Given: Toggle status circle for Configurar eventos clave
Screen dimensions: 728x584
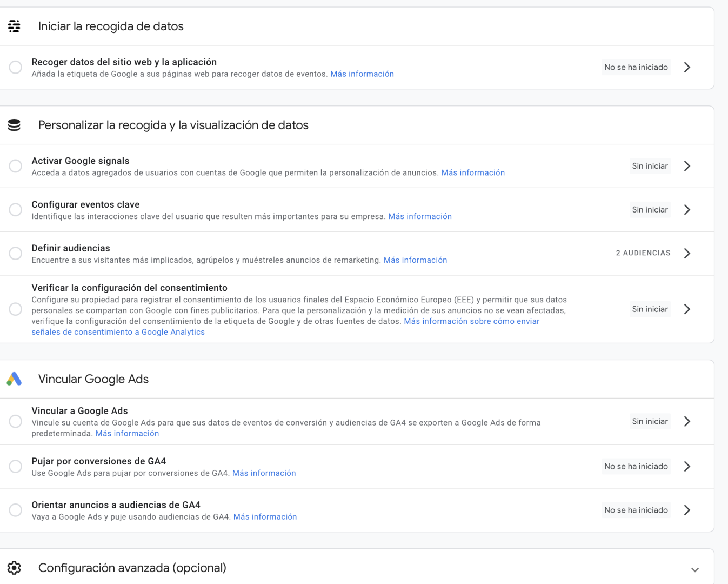Looking at the screenshot, I should click(16, 210).
